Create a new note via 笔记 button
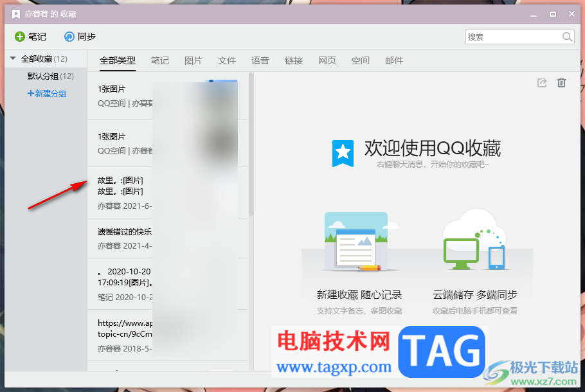The width and height of the screenshot is (585, 392). point(31,37)
